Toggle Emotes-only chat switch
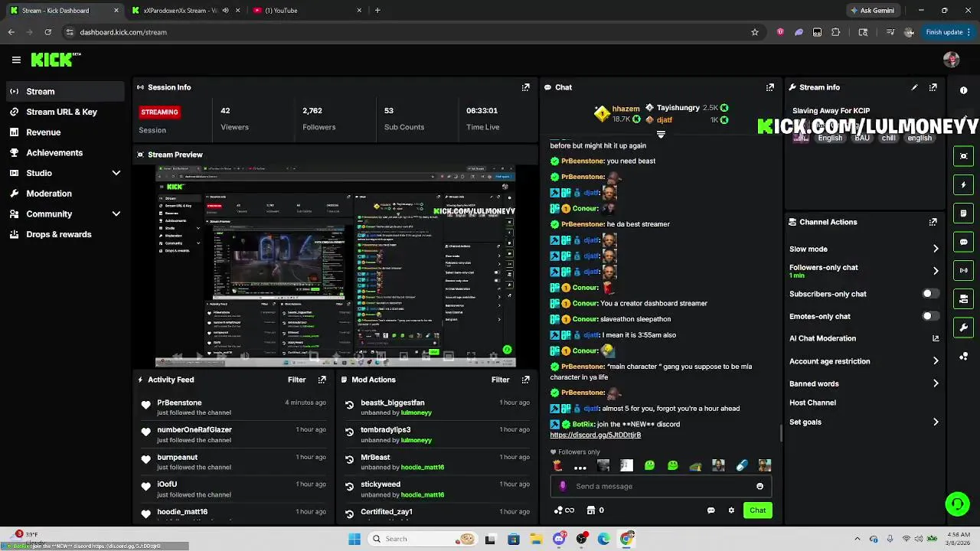The height and width of the screenshot is (551, 980). [x=930, y=316]
